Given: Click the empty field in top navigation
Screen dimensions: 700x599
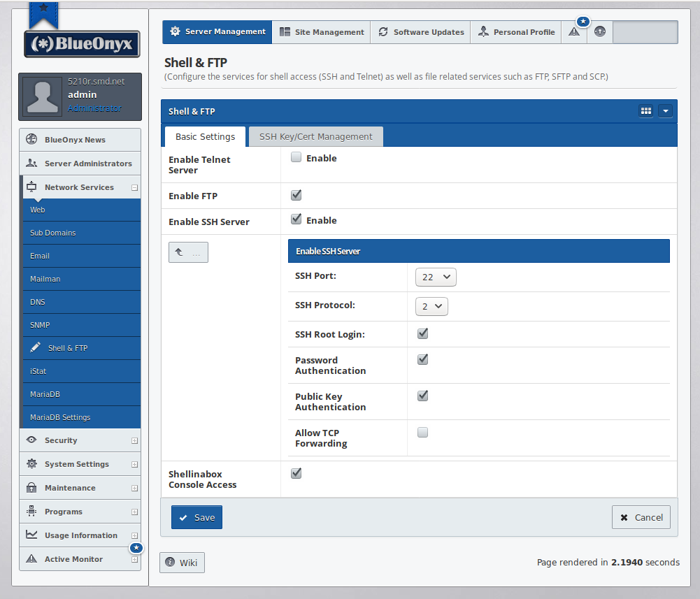Looking at the screenshot, I should coord(645,31).
